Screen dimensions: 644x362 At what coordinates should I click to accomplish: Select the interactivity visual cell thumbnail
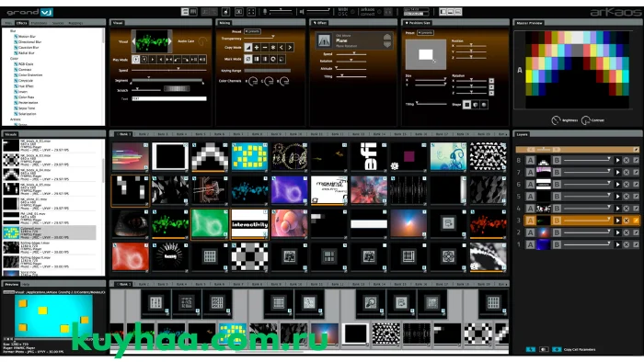[249, 224]
